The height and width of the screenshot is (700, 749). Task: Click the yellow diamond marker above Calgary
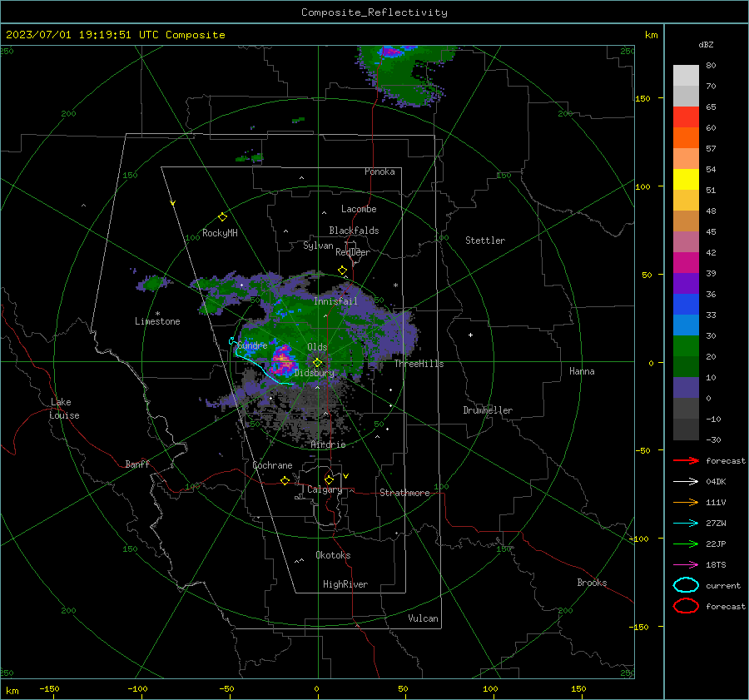329,479
